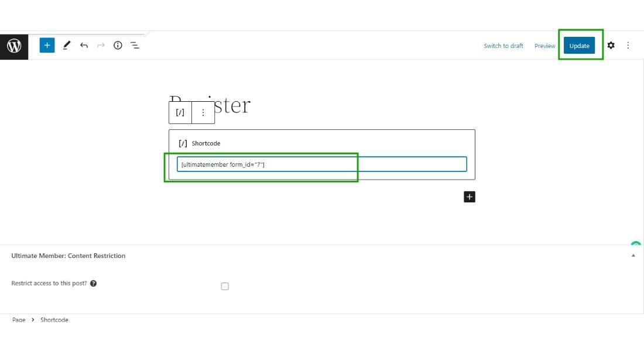Open the List View icon
The height and width of the screenshot is (351, 644).
[135, 45]
